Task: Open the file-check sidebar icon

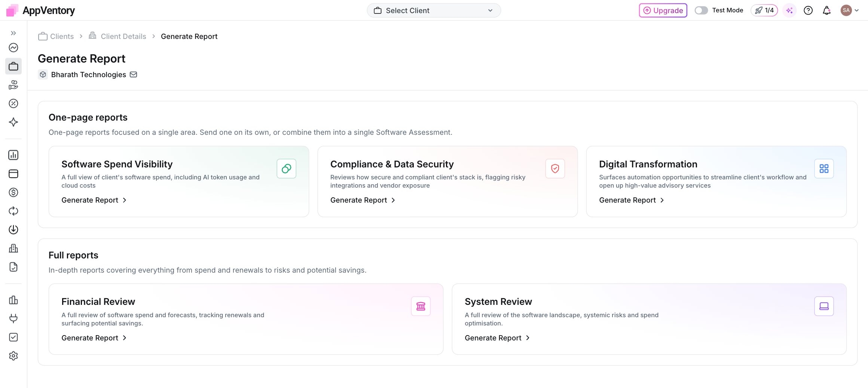Action: click(x=13, y=267)
